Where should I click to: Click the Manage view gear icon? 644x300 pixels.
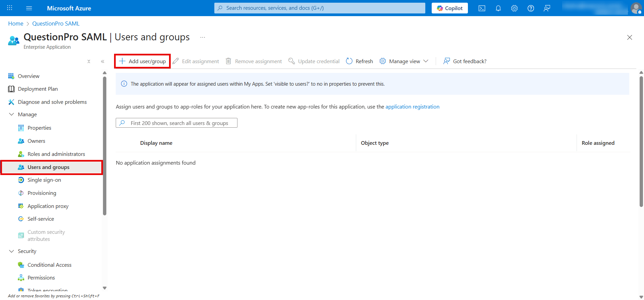[x=383, y=61]
